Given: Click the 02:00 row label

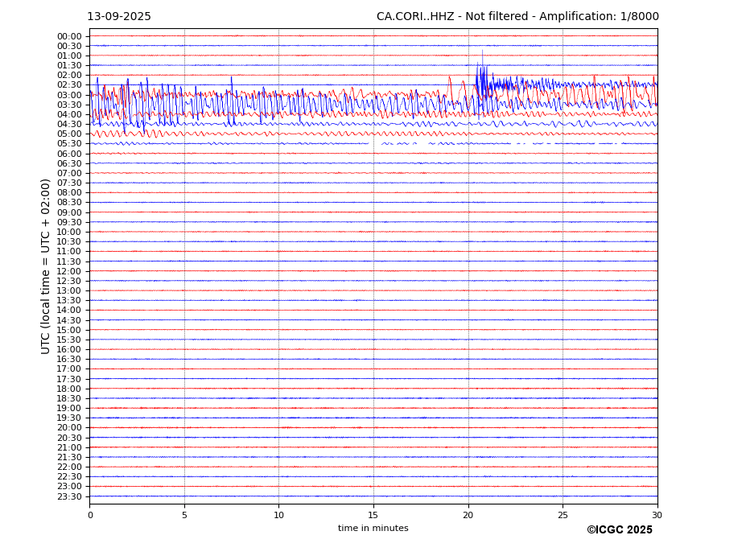Looking at the screenshot, I should coord(69,75).
